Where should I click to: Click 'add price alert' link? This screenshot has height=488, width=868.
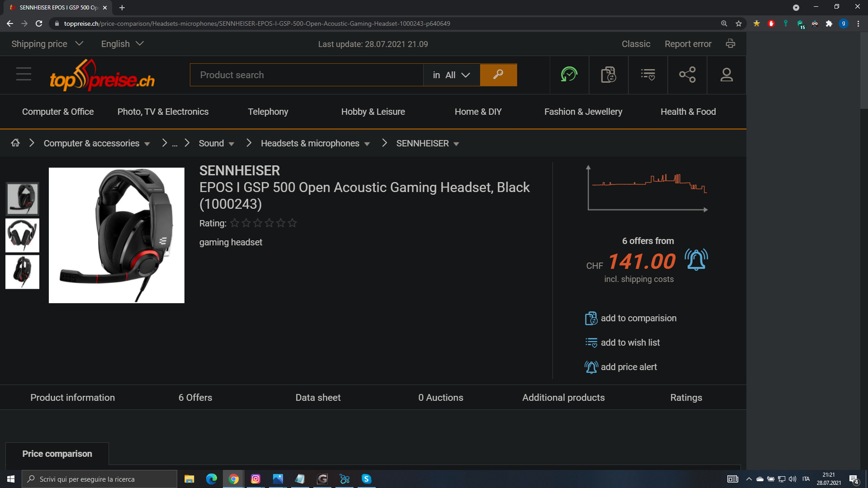coord(629,367)
